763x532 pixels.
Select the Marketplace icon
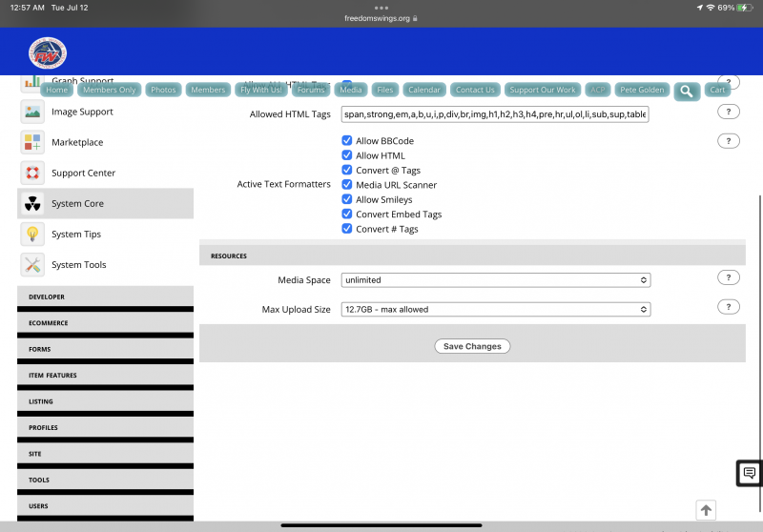(x=32, y=143)
